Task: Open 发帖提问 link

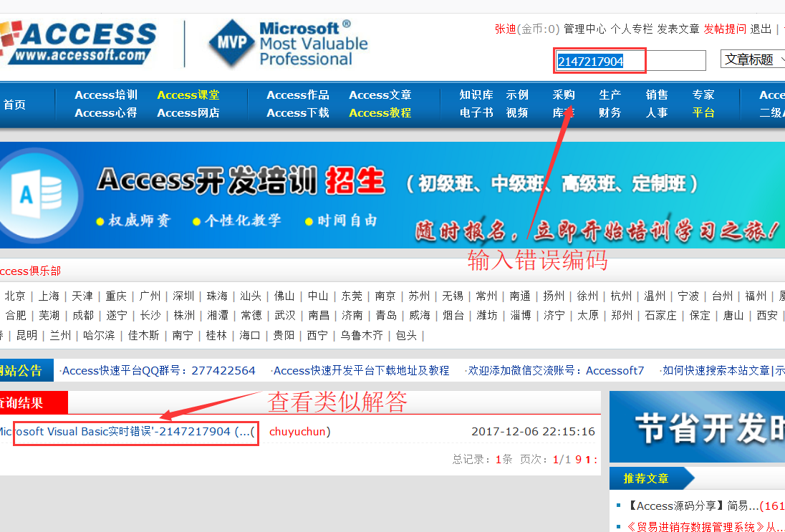Action: tap(725, 29)
